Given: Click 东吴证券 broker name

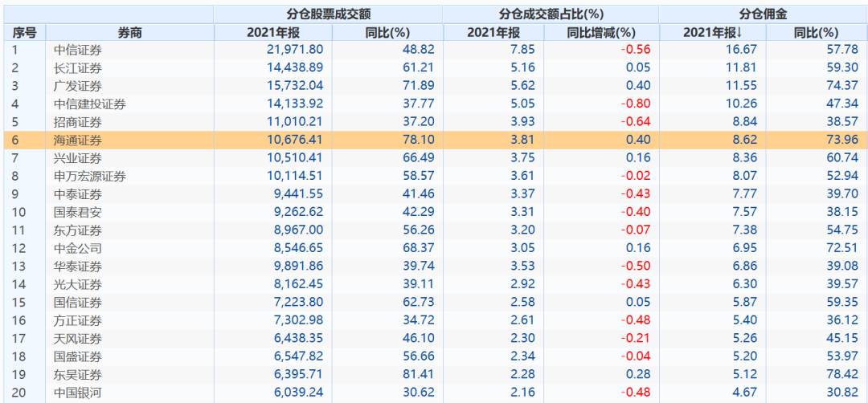Looking at the screenshot, I should click(78, 376).
